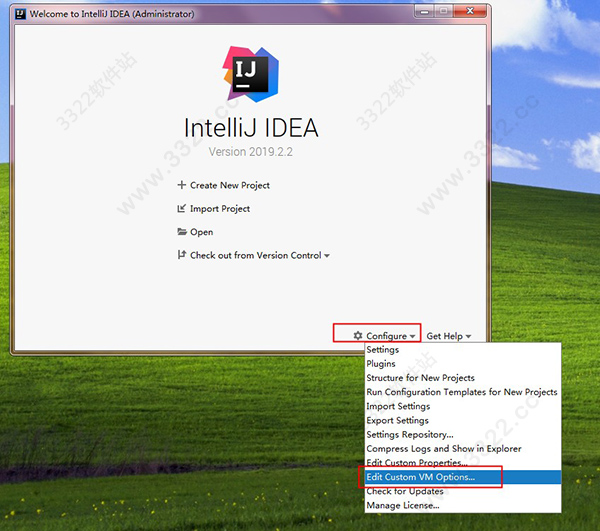
Task: Choose Import Project
Action: coord(220,208)
